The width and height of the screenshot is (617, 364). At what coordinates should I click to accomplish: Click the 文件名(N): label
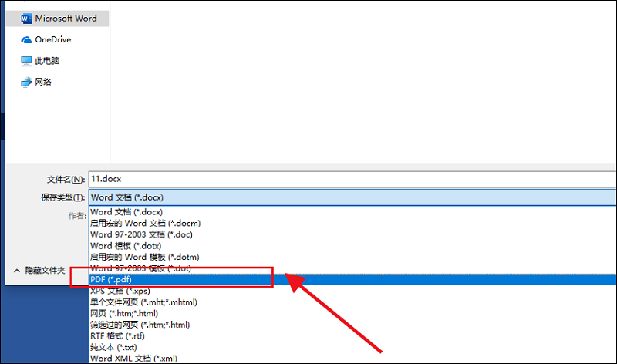tap(66, 180)
